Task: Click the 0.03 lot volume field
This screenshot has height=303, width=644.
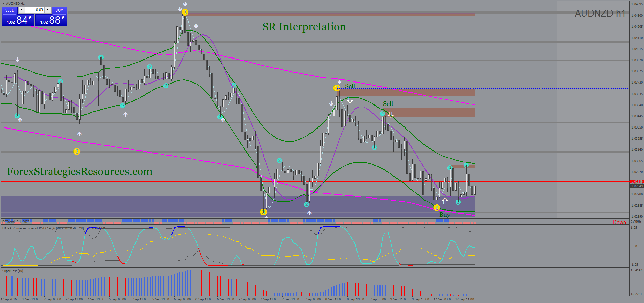Action: [x=34, y=10]
